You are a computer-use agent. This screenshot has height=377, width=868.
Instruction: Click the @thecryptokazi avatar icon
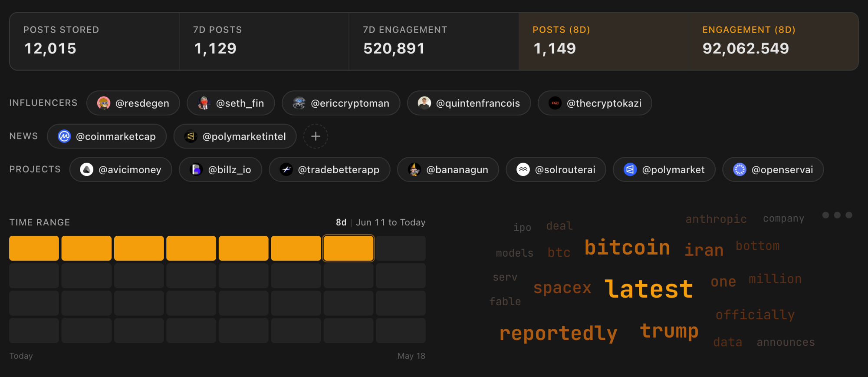(555, 103)
